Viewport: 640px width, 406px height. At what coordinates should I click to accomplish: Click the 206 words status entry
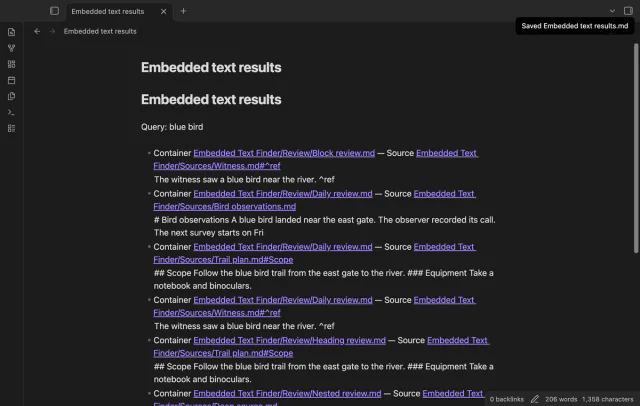tap(561, 399)
